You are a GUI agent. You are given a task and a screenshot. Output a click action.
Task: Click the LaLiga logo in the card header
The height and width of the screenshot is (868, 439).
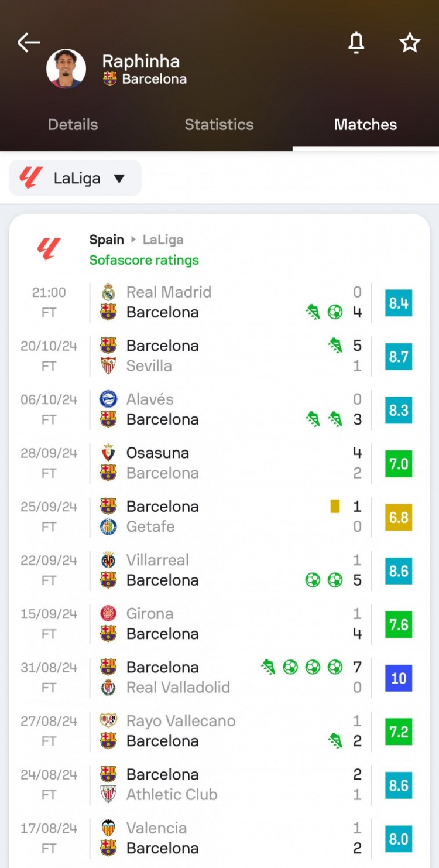point(49,250)
